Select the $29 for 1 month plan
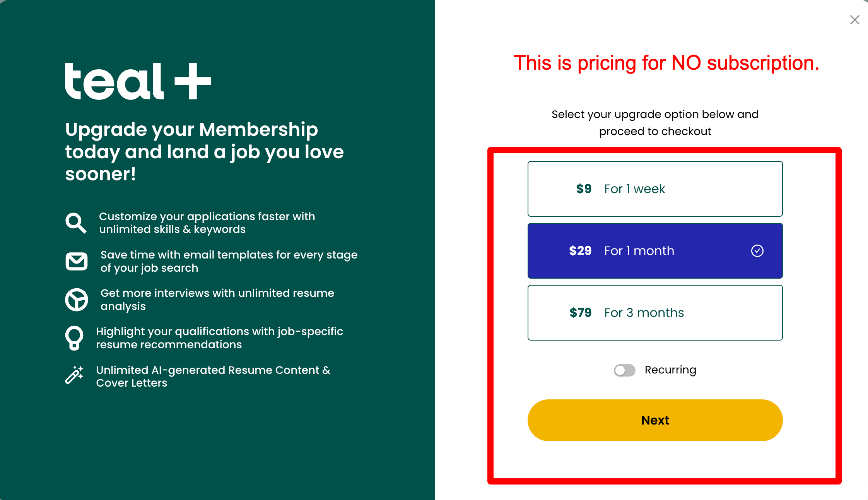 655,251
